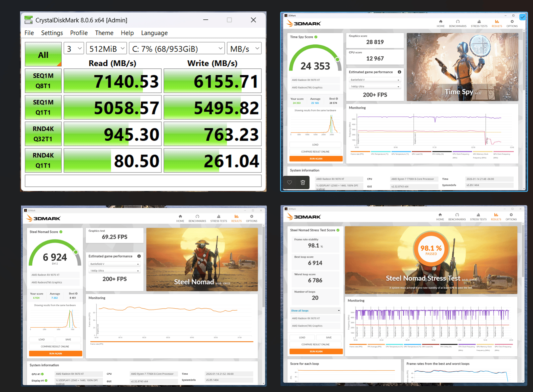This screenshot has width=533, height=392.
Task: Open the Language menu in CrystalDiskMark
Action: (x=154, y=33)
